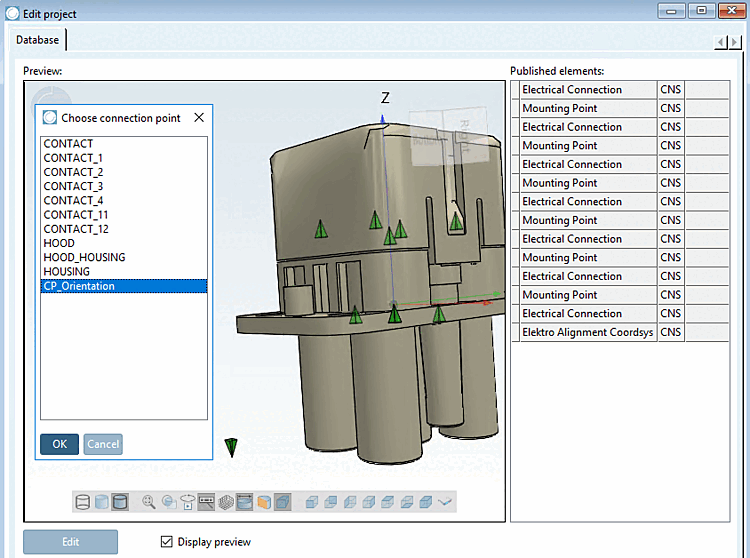
Task: Toggle the measurement ruler icon in the toolbar
Action: click(207, 502)
